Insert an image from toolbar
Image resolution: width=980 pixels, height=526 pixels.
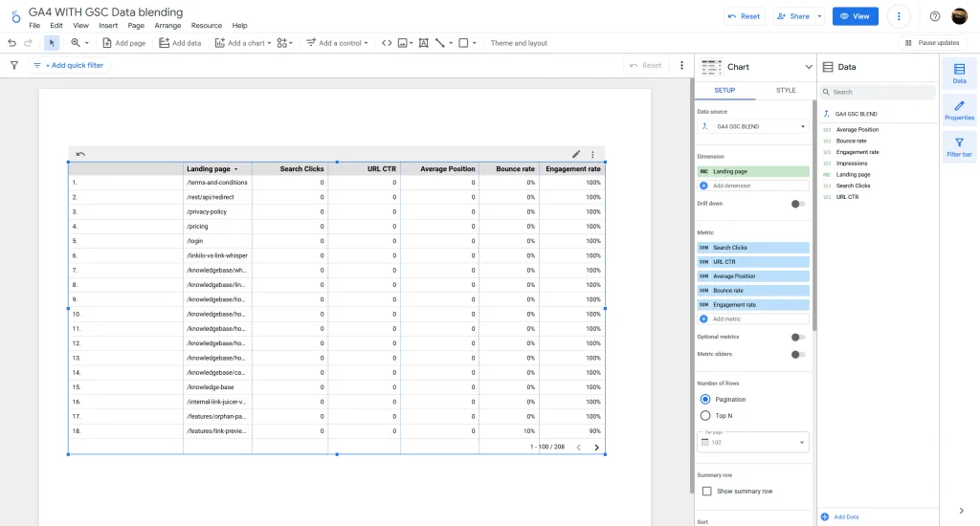tap(403, 43)
